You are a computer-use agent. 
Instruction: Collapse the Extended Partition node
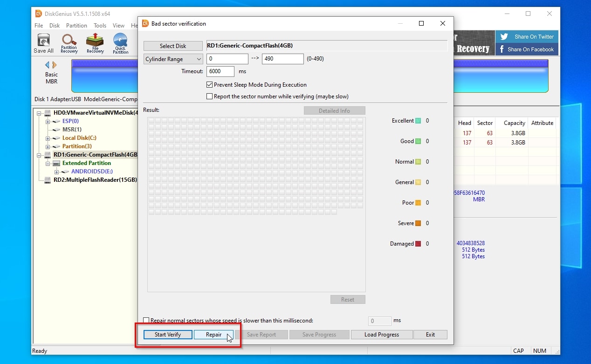[x=48, y=164]
